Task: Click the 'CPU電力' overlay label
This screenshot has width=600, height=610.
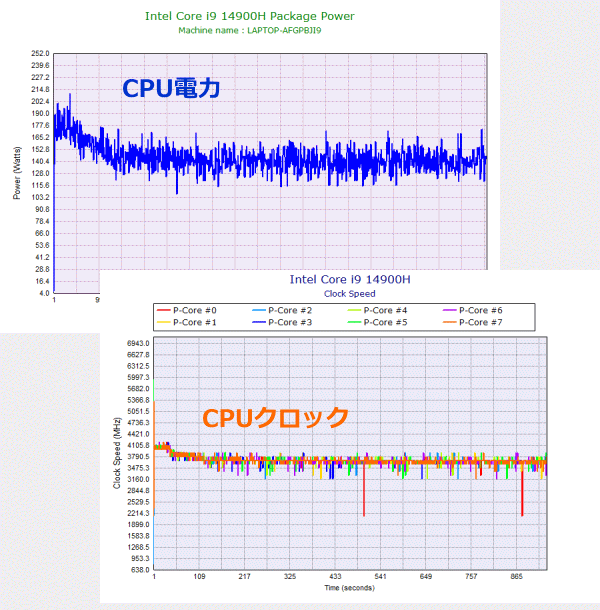Action: 171,88
